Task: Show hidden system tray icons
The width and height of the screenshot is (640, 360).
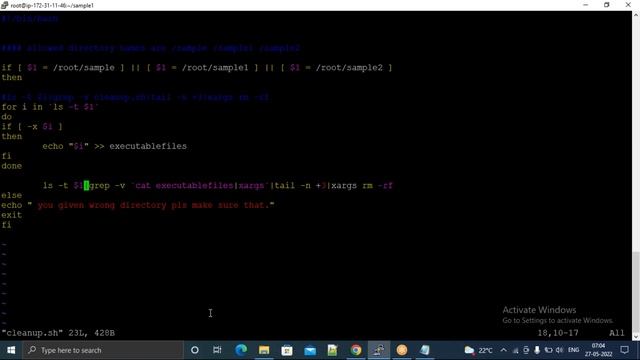Action: coord(503,350)
